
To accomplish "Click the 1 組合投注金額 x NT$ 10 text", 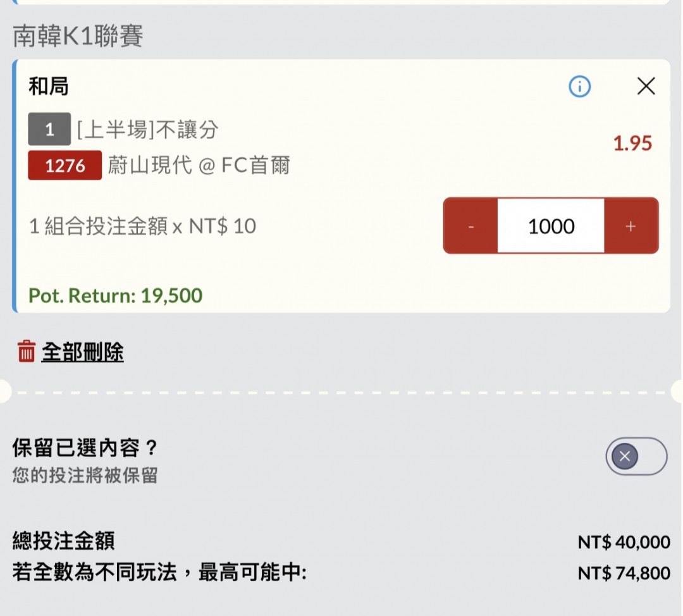I will (x=143, y=226).
